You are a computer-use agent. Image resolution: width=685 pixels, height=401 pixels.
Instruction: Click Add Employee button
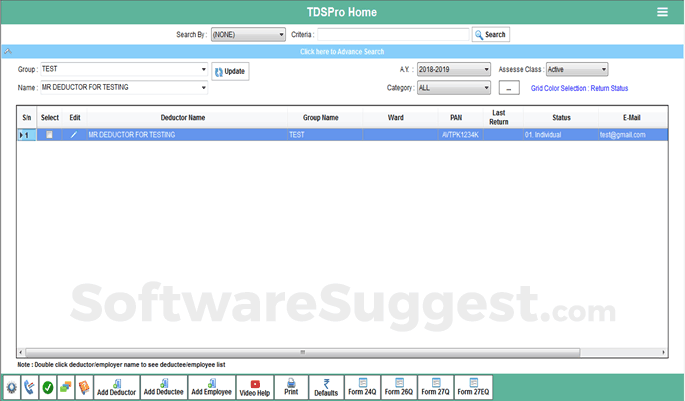coord(211,387)
